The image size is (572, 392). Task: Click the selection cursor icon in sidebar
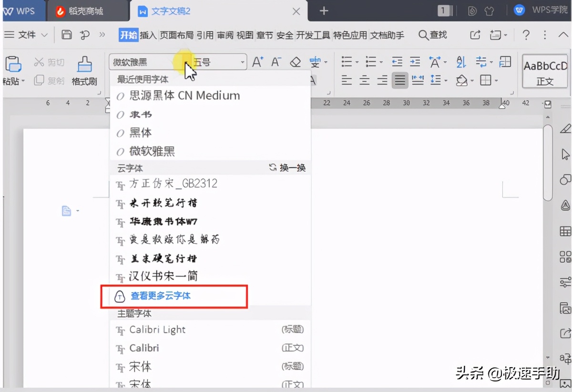tap(565, 155)
